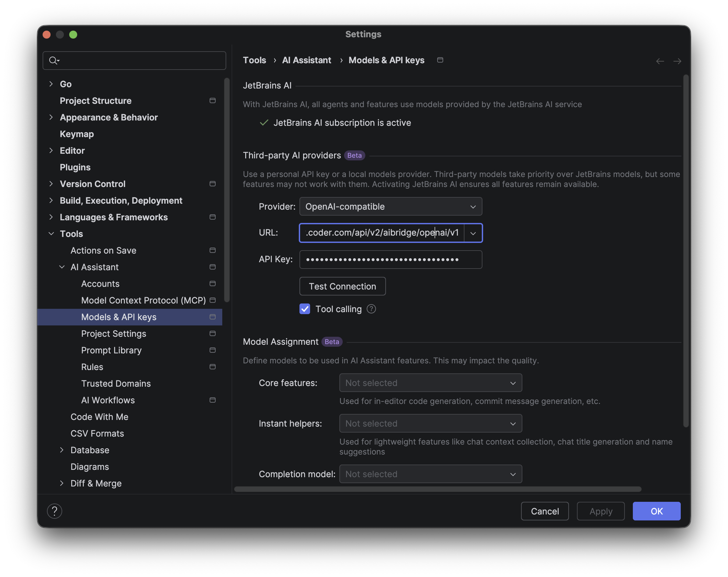Click project-level icon beside Actions on Save
This screenshot has width=728, height=577.
tap(212, 250)
